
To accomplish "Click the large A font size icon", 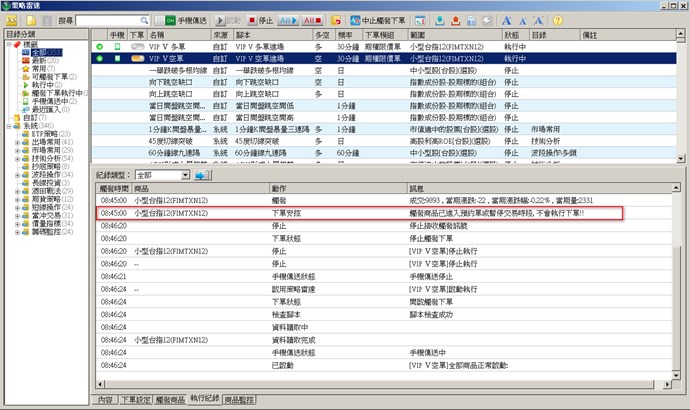I will click(x=504, y=19).
